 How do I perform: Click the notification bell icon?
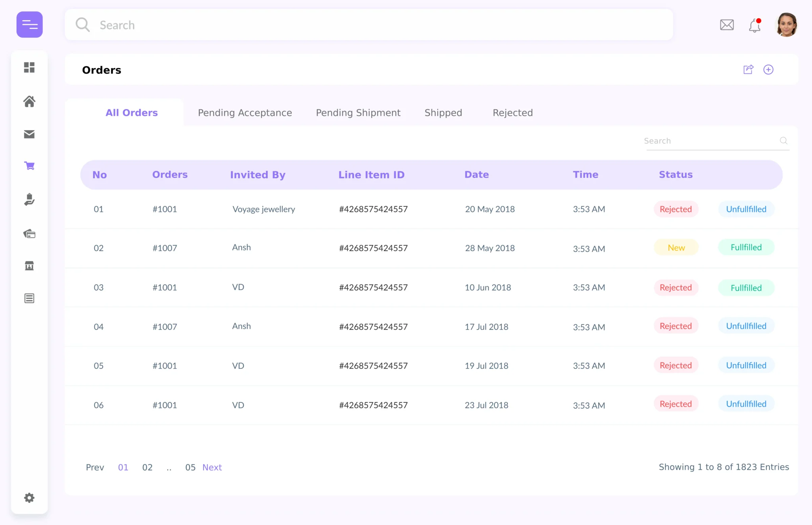tap(755, 25)
